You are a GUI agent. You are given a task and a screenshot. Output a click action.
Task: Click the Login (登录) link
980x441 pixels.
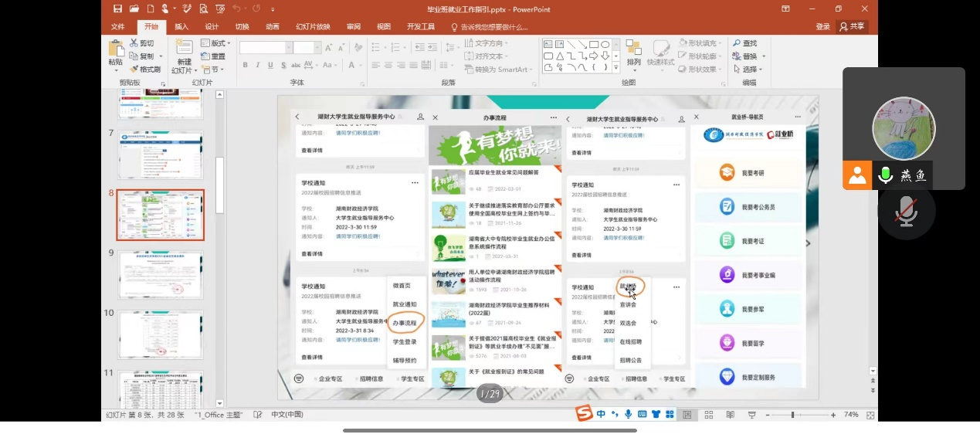pos(822,26)
